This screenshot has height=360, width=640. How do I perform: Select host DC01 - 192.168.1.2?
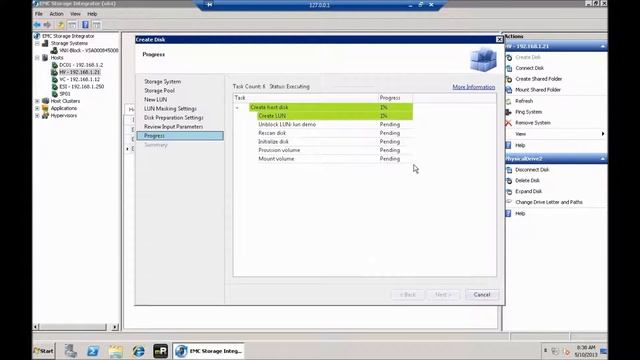click(81, 65)
